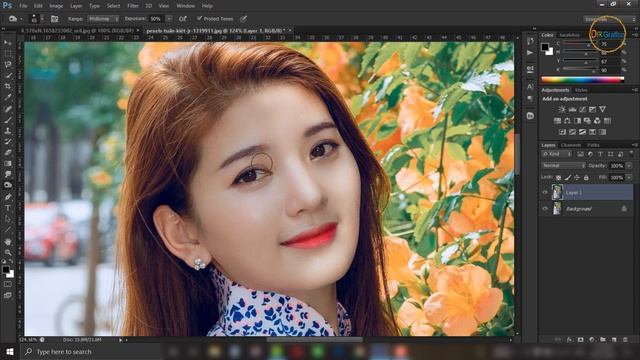Select the Crop tool
Viewport: 640px width, 360px height.
8,87
